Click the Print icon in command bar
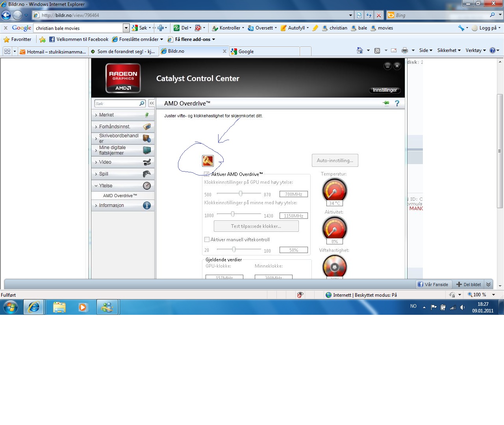The image size is (504, 425). pyautogui.click(x=405, y=50)
